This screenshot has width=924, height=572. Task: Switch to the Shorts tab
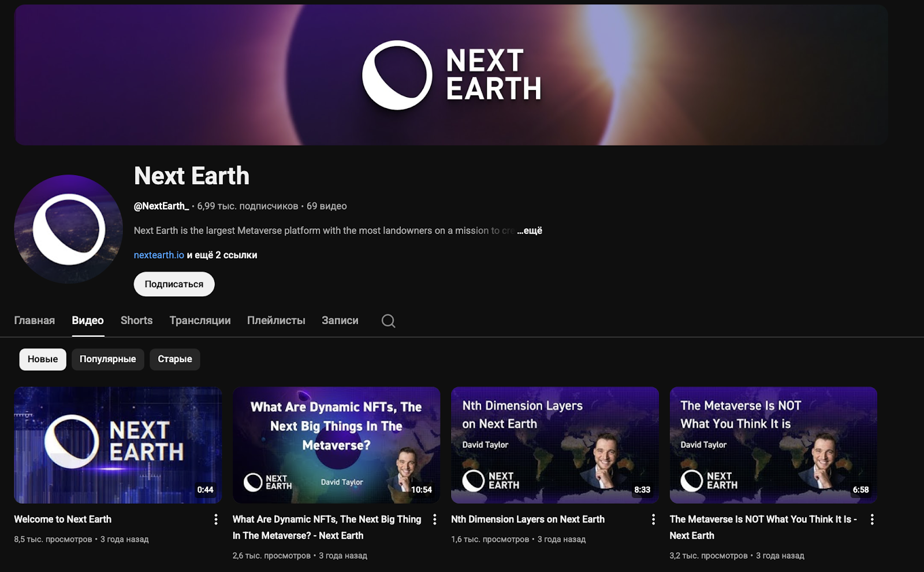(136, 321)
